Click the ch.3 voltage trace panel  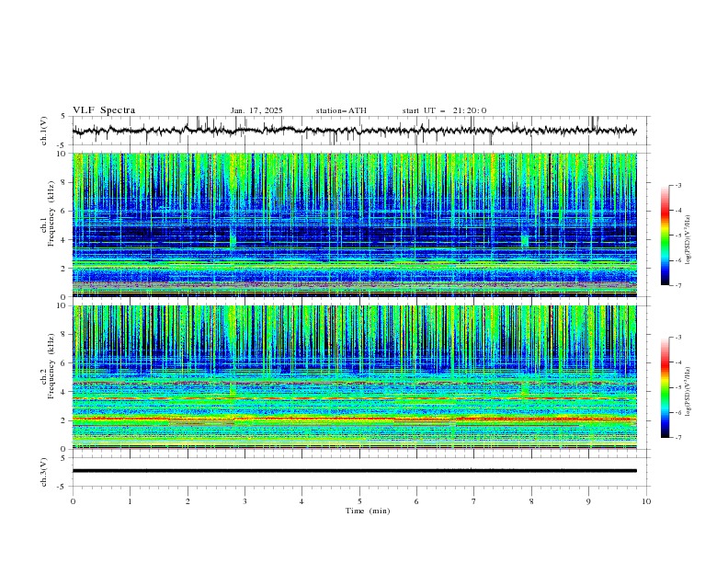coord(361,472)
